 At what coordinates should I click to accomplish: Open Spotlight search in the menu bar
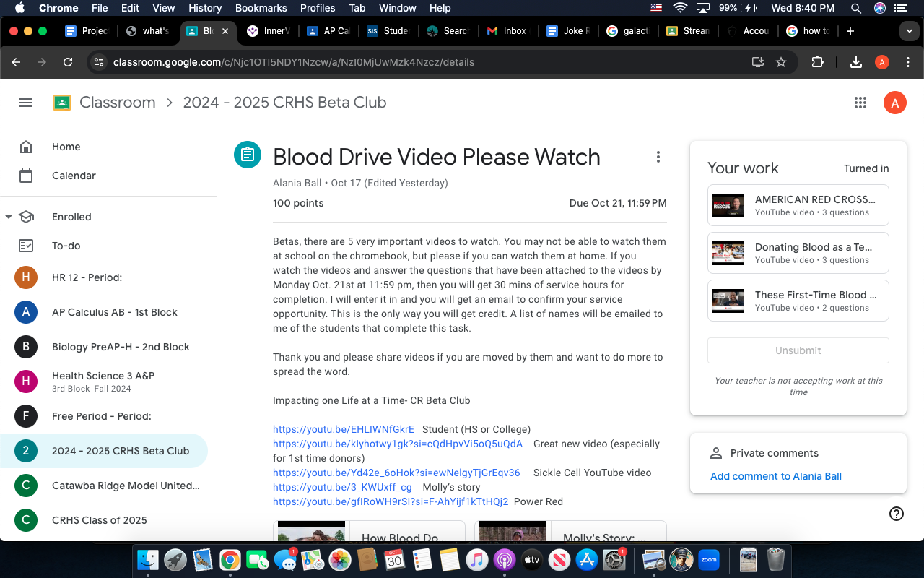(856, 8)
